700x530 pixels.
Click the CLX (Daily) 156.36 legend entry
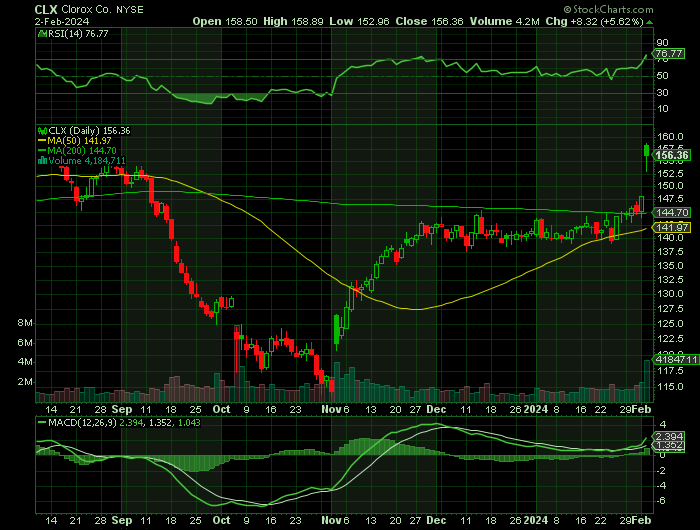(84, 131)
